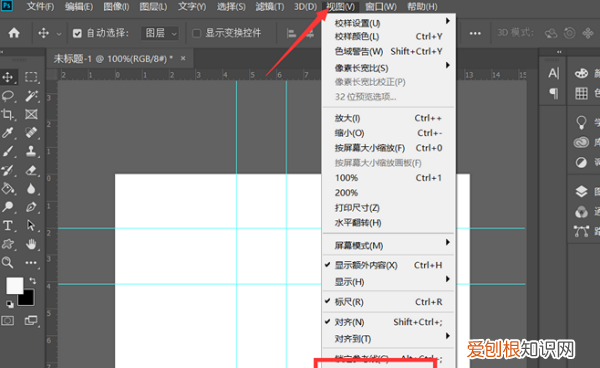
Task: Open more options dots in options bar
Action: [x=475, y=33]
